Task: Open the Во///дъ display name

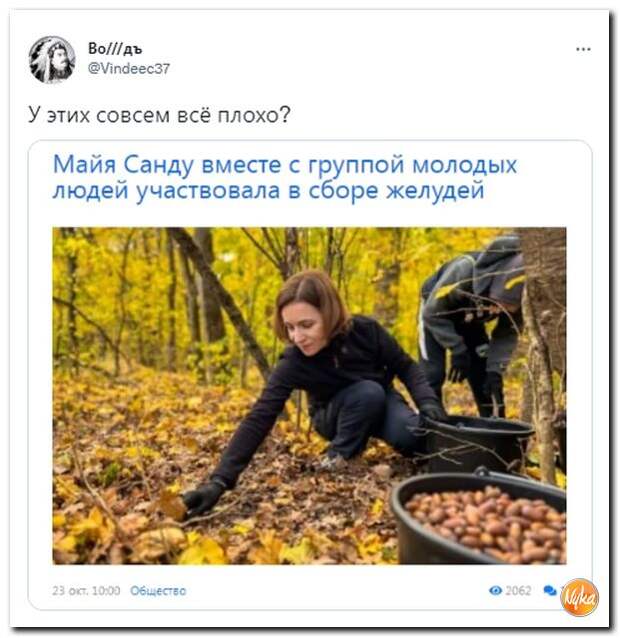Action: click(x=115, y=49)
